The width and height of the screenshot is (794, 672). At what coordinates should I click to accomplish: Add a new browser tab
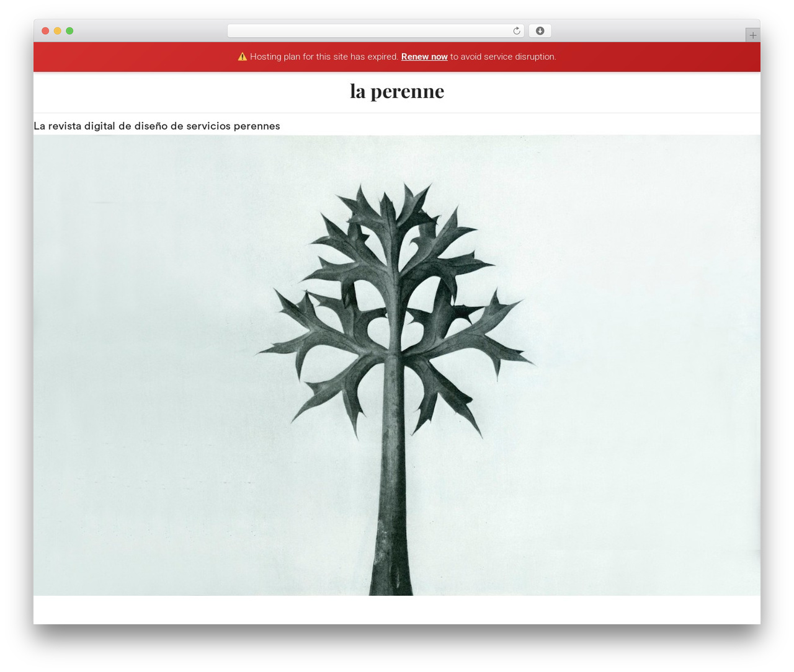click(752, 35)
